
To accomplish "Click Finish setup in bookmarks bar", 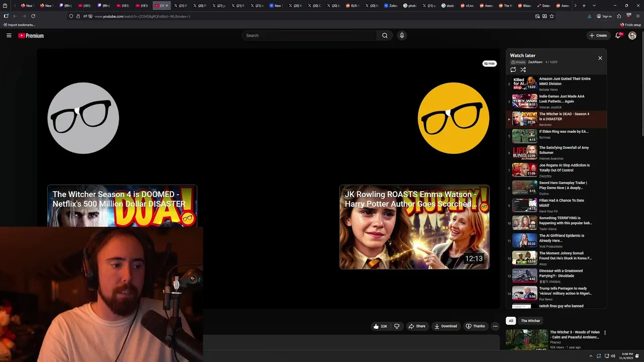I will (630, 25).
